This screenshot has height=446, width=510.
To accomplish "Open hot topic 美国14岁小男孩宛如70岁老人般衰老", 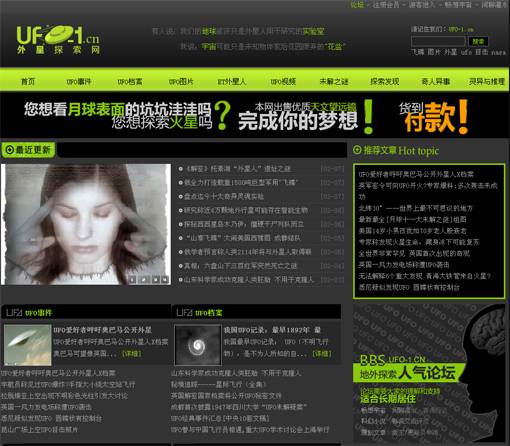I will [412, 231].
